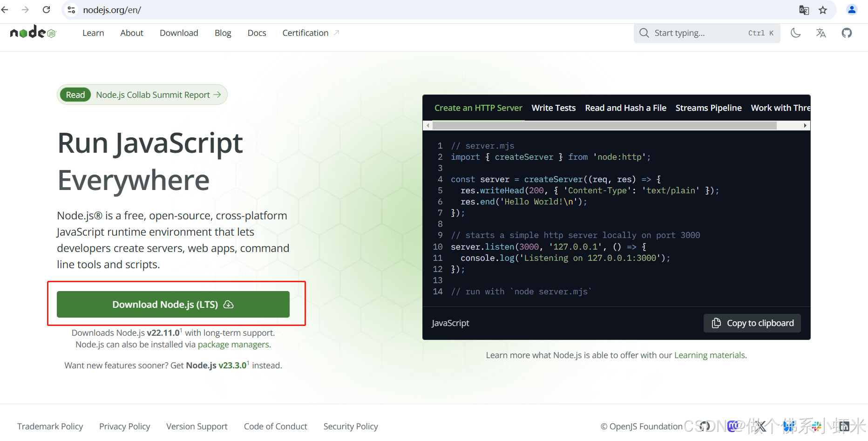Open the Learn menu item
The image size is (868, 441).
point(93,33)
